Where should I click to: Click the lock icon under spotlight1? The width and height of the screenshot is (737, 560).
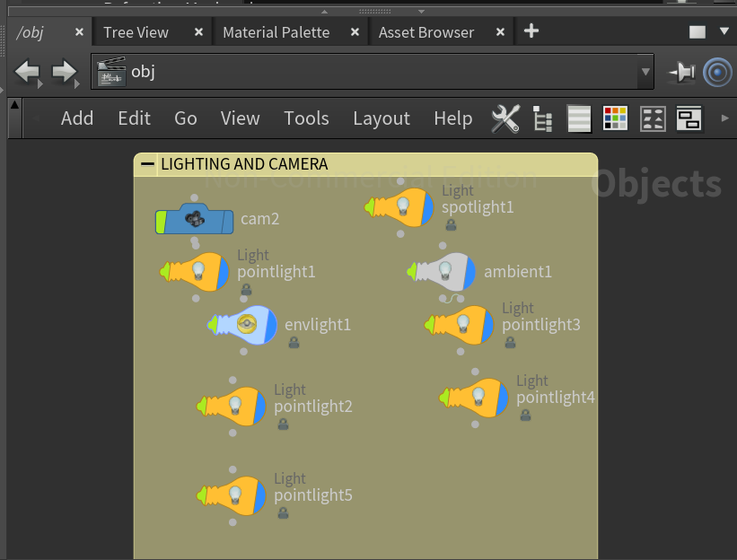[x=452, y=225]
